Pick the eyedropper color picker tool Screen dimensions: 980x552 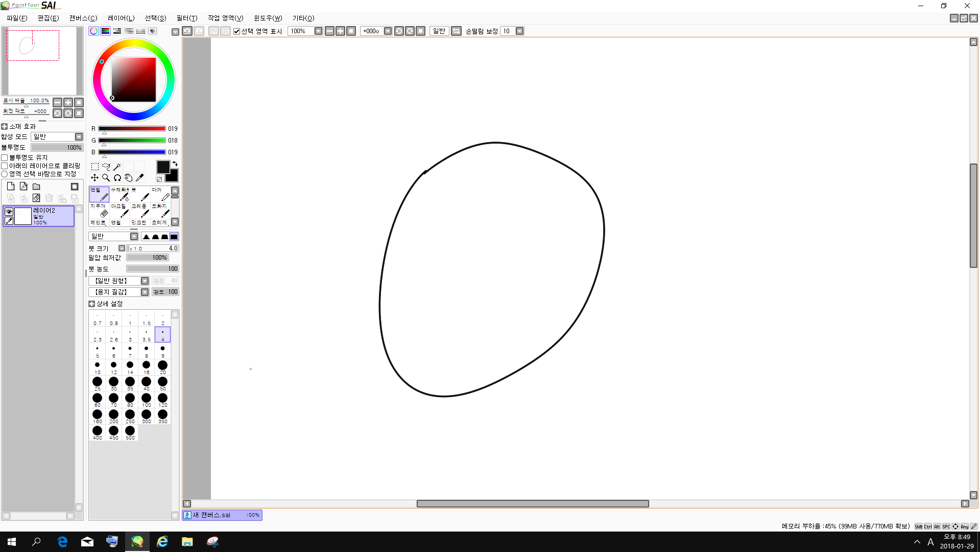139,178
